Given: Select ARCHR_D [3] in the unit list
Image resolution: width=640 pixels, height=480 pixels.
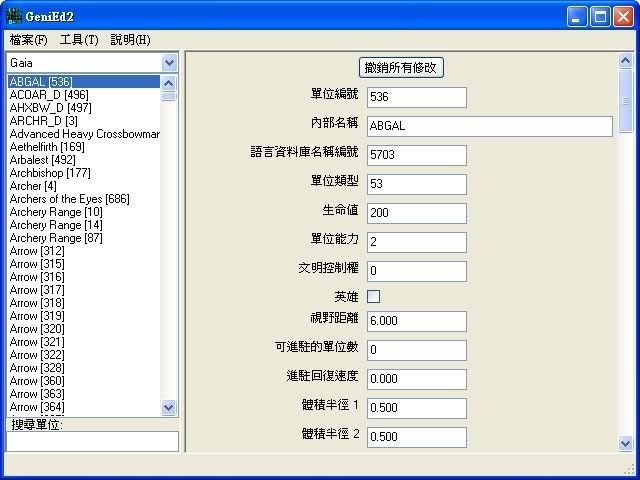Looking at the screenshot, I should point(84,121).
